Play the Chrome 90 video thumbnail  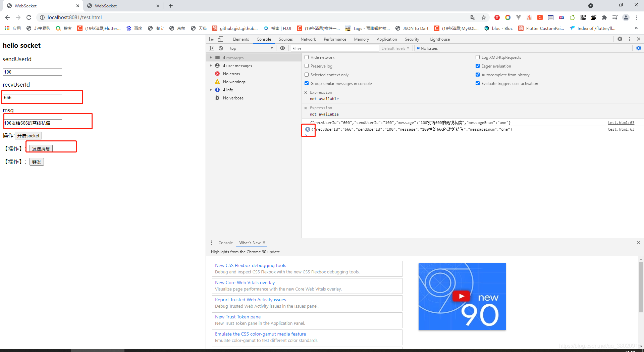pos(462,296)
